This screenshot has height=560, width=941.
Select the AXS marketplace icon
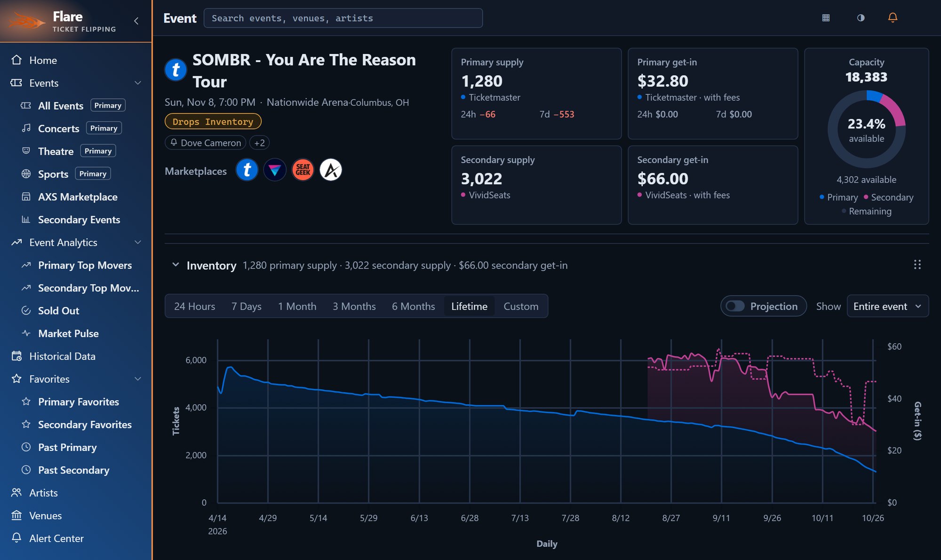tap(331, 170)
